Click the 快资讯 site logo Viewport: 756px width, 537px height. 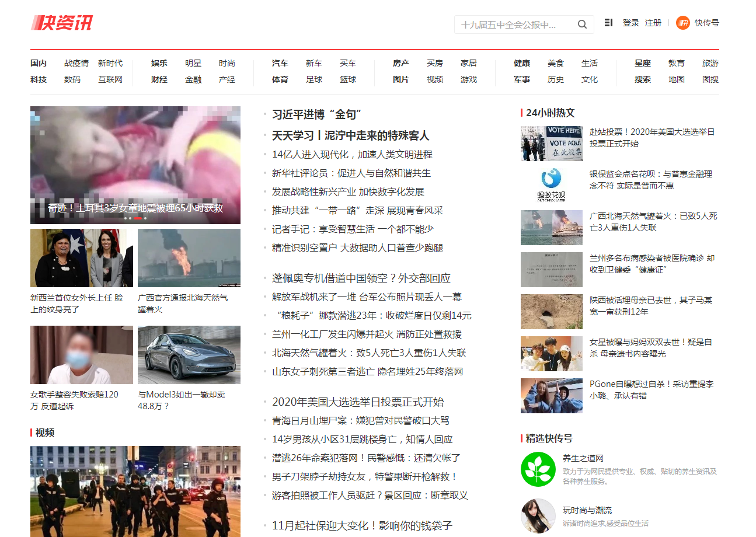tap(62, 23)
